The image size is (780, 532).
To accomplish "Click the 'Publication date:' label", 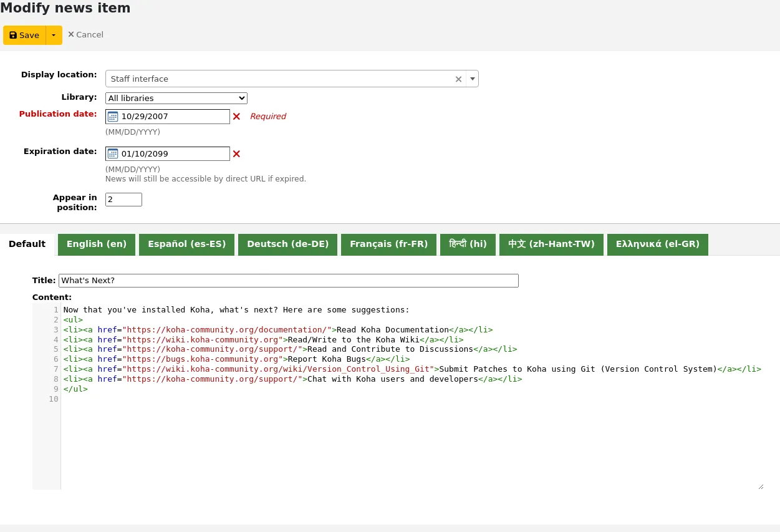I will [x=58, y=114].
